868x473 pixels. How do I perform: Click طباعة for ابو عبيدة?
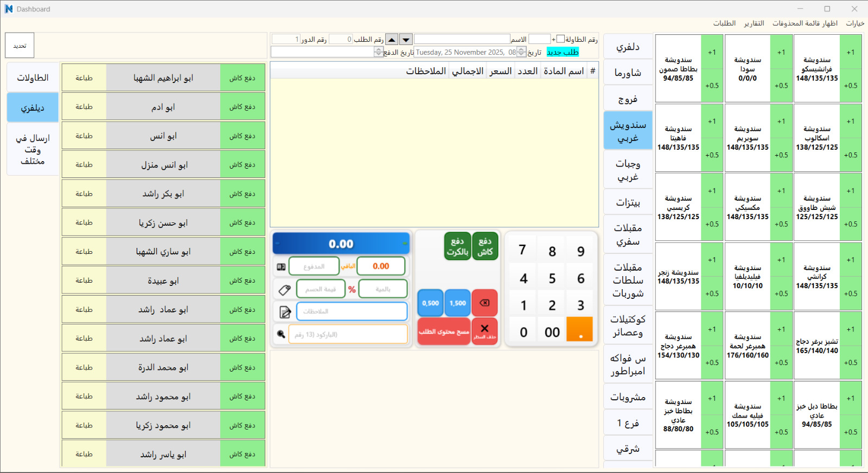pyautogui.click(x=84, y=280)
